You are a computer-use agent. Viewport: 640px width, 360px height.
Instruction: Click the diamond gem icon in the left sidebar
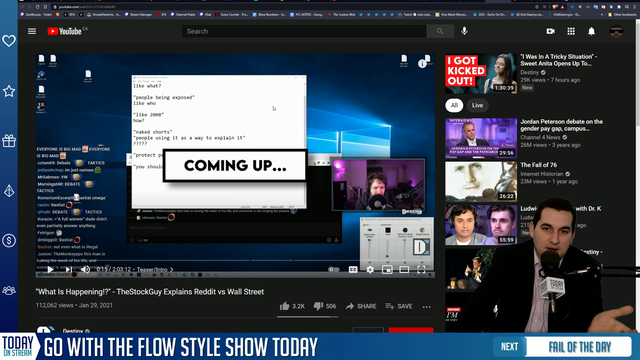click(9, 191)
